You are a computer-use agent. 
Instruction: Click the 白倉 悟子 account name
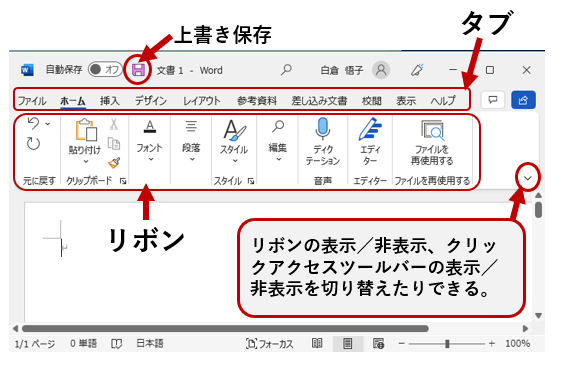click(x=342, y=70)
